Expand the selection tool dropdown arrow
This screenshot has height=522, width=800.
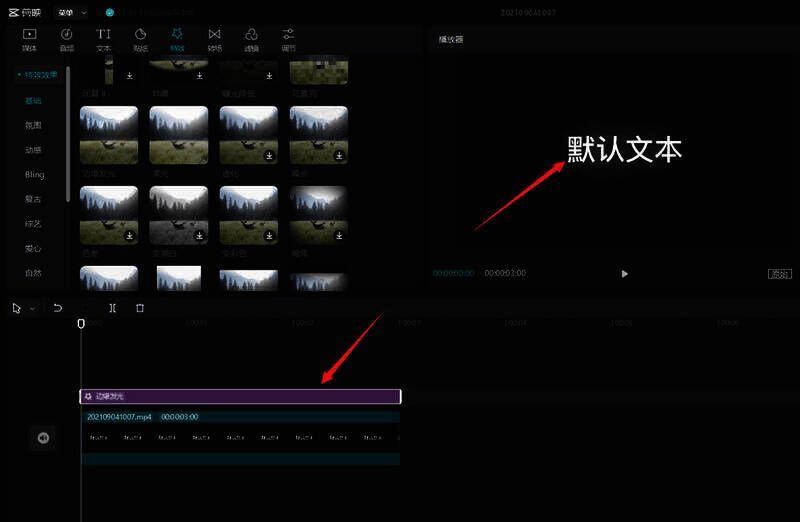click(32, 308)
